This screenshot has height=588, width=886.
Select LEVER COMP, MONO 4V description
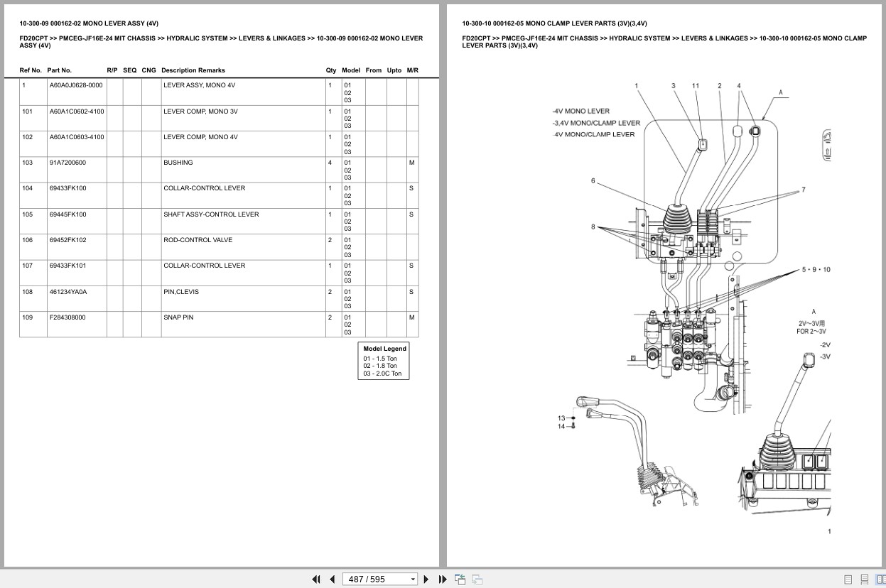(200, 137)
